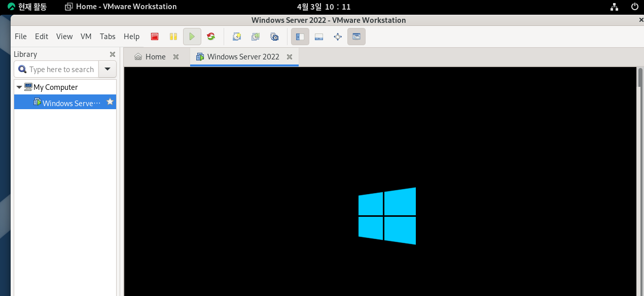Toggle the library sidebar view icon

click(x=300, y=37)
